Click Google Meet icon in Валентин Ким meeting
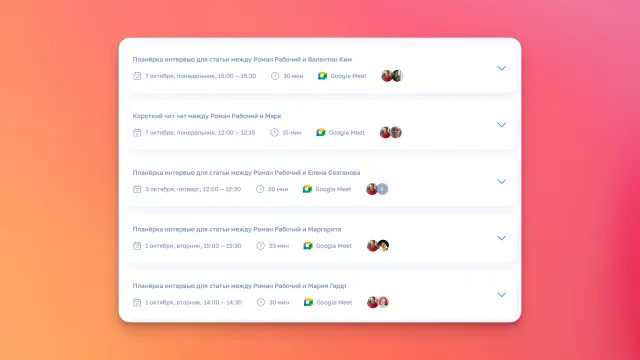Viewport: 640px width, 360px height. (322, 76)
